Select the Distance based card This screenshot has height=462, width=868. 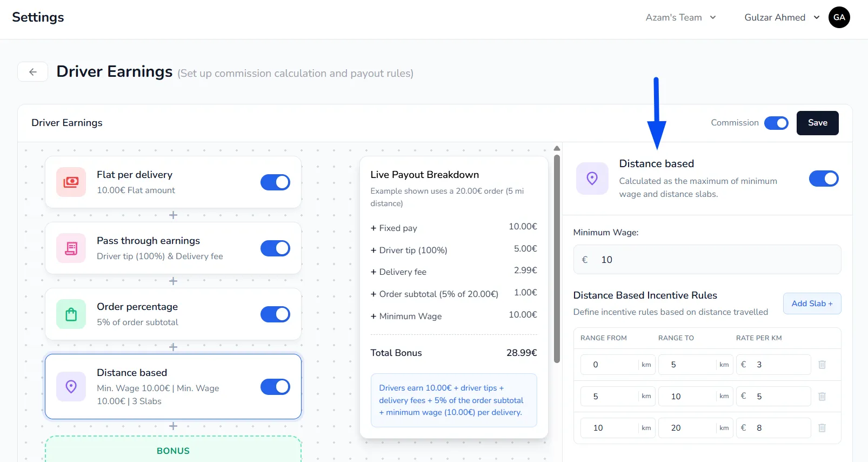tap(173, 387)
